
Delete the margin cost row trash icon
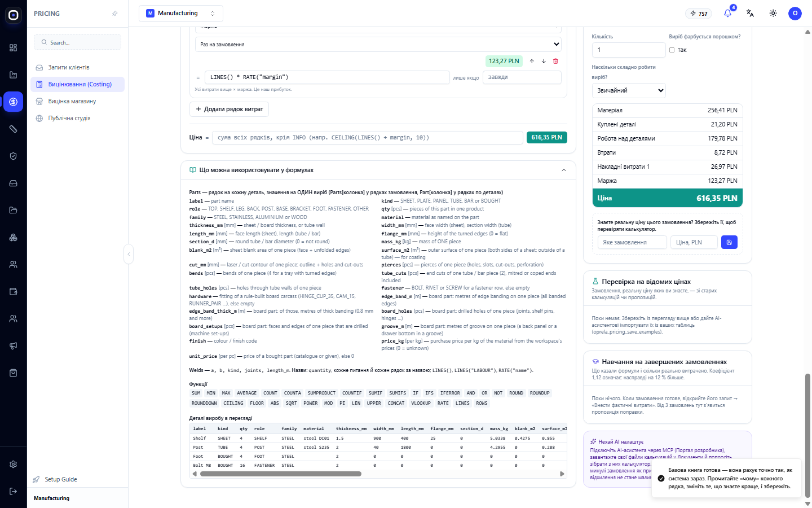(555, 61)
